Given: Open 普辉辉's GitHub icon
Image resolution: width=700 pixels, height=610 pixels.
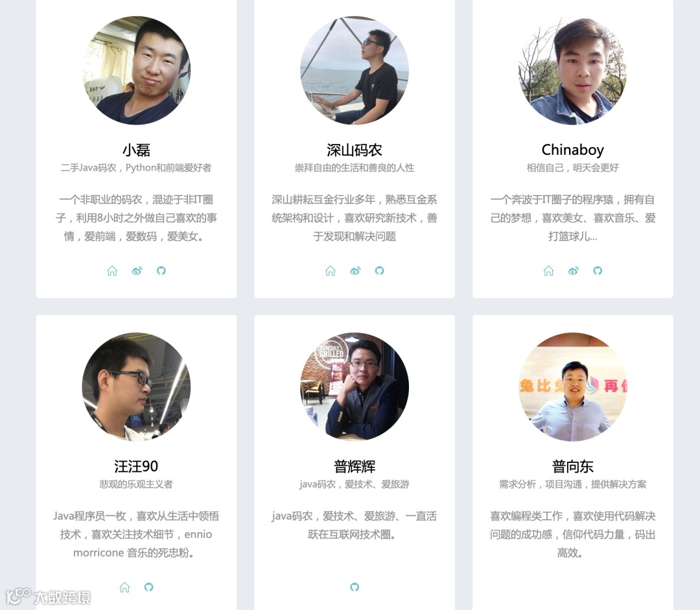Looking at the screenshot, I should [355, 587].
